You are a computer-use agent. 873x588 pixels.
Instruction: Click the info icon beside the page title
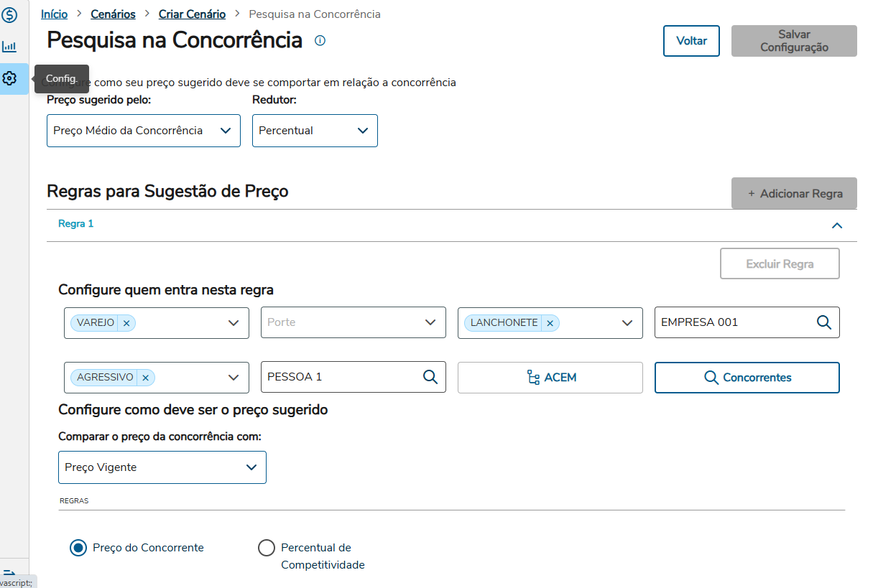click(320, 40)
